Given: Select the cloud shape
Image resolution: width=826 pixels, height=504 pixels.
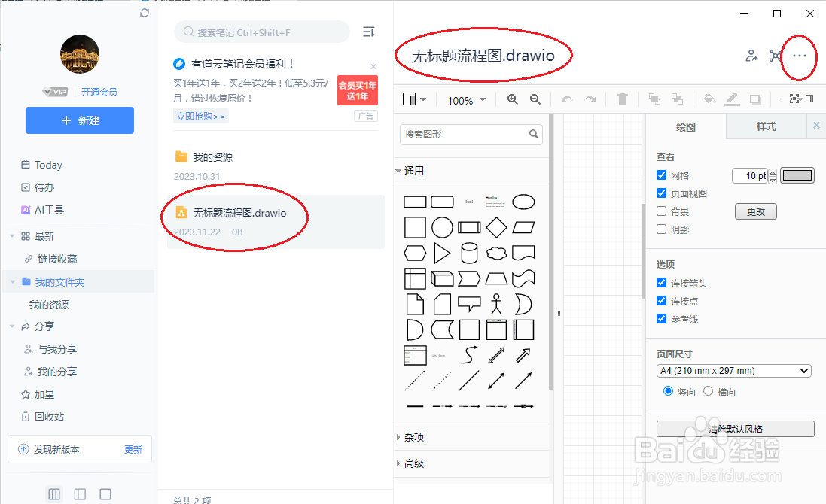Looking at the screenshot, I should coord(496,253).
